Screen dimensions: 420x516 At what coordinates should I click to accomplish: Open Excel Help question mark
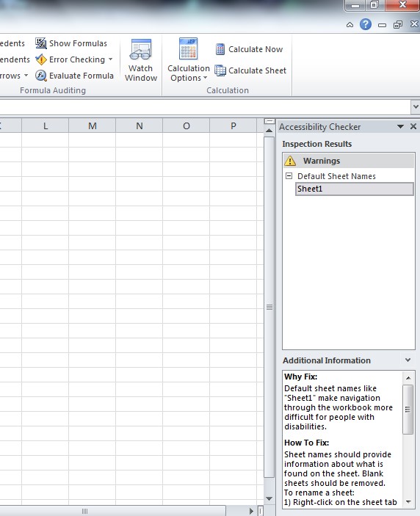click(x=366, y=24)
